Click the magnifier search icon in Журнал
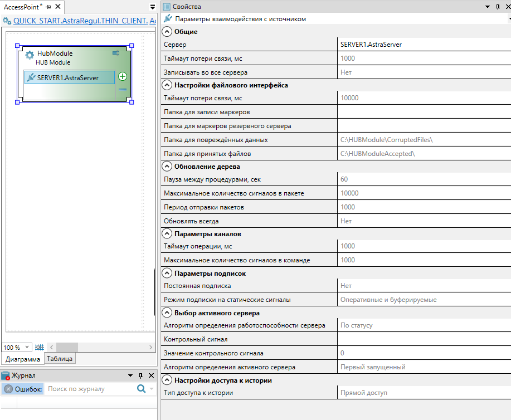 coord(142,389)
